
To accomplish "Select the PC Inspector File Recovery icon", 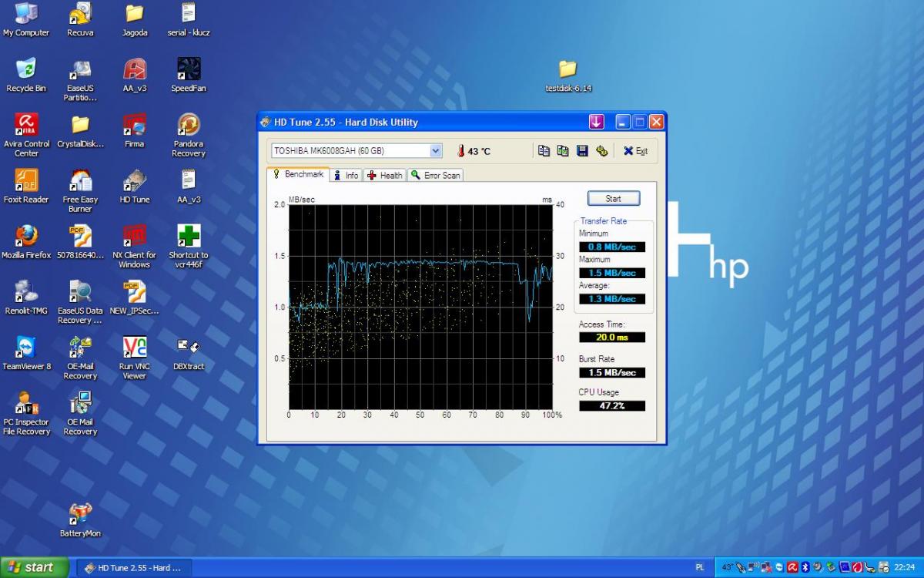I will coord(26,413).
